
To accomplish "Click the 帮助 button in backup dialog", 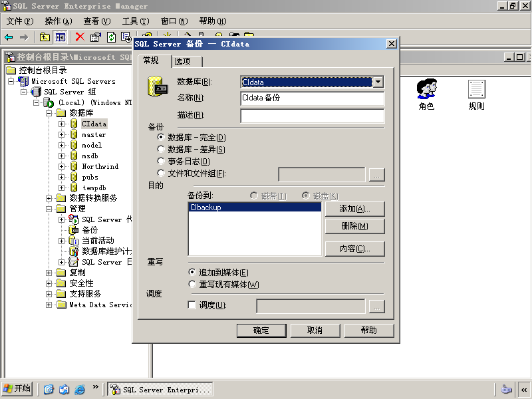I will pos(369,331).
